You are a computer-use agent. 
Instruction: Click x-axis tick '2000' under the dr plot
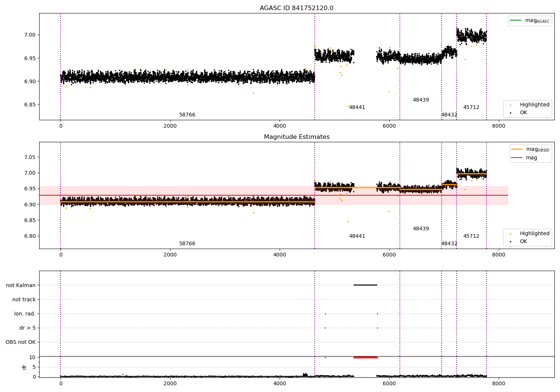pyautogui.click(x=170, y=384)
